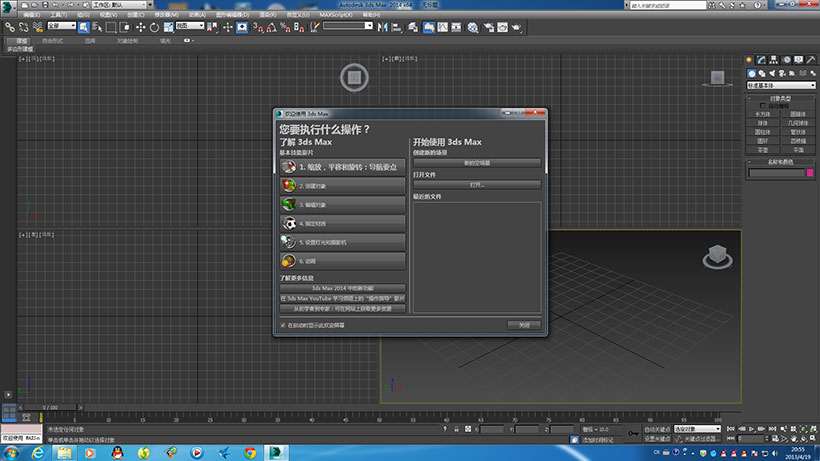
Task: Activate the Select and Move tool
Action: pyautogui.click(x=141, y=27)
